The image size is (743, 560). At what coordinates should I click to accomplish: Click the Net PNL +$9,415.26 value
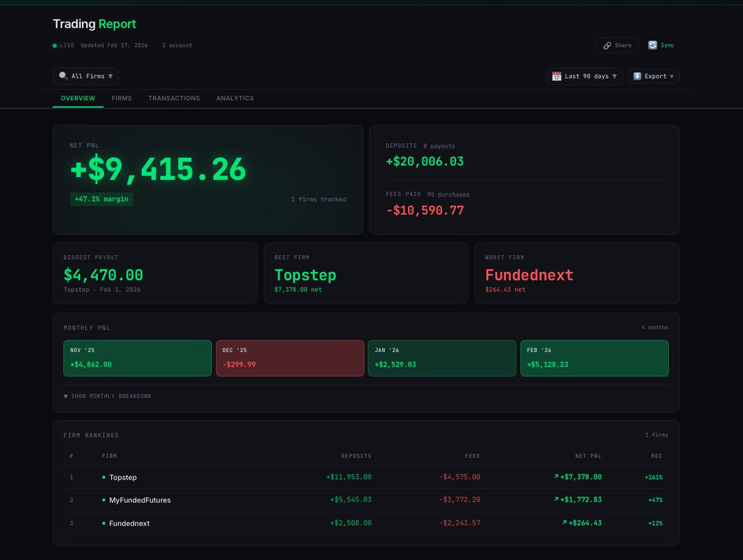pos(158,169)
